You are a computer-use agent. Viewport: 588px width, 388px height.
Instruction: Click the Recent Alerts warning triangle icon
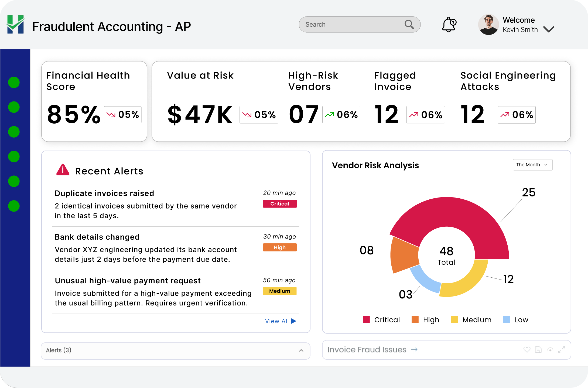[x=63, y=170]
